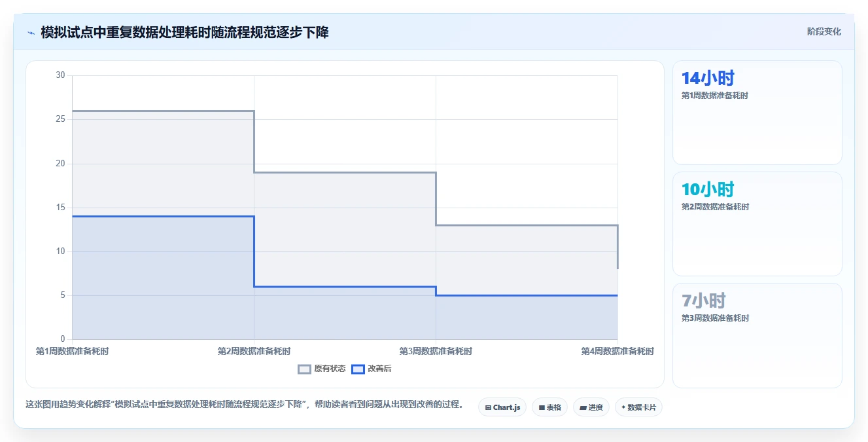Click the 进度 tag chip
The image size is (868, 442).
click(x=591, y=407)
